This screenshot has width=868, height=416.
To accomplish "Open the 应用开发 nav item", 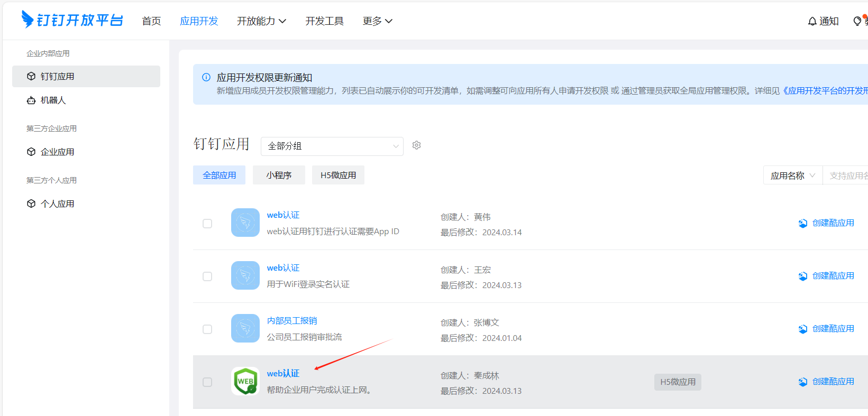I will pos(199,21).
